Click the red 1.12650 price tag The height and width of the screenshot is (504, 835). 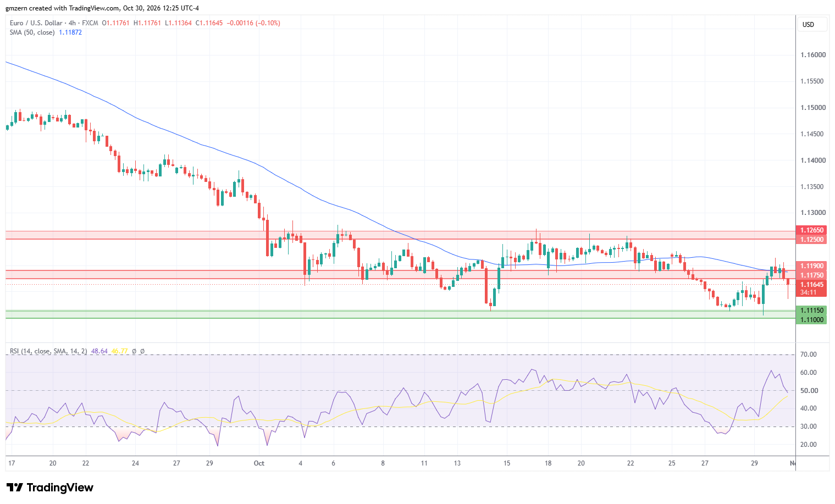[811, 230]
